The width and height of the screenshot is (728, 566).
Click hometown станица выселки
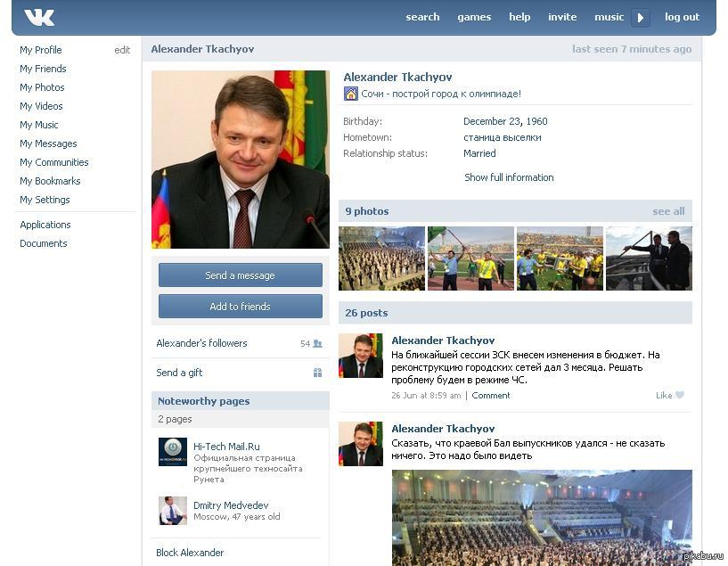[503, 137]
